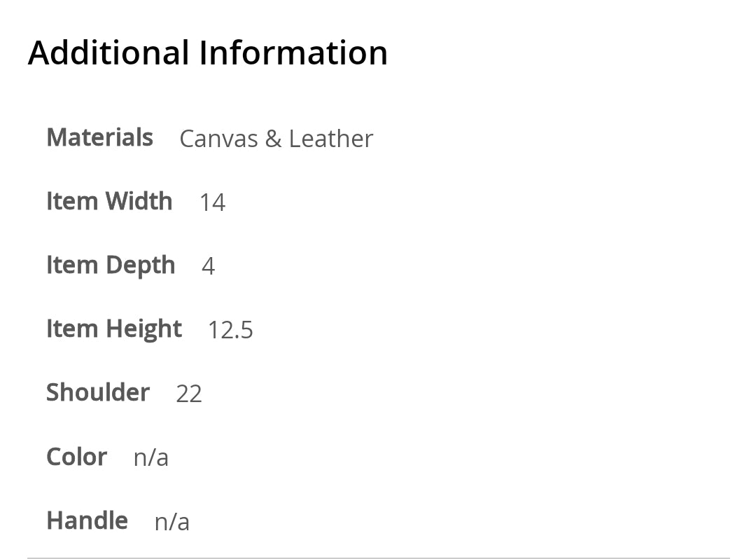756x559 pixels.
Task: Select the Item Width value 14
Action: [212, 202]
